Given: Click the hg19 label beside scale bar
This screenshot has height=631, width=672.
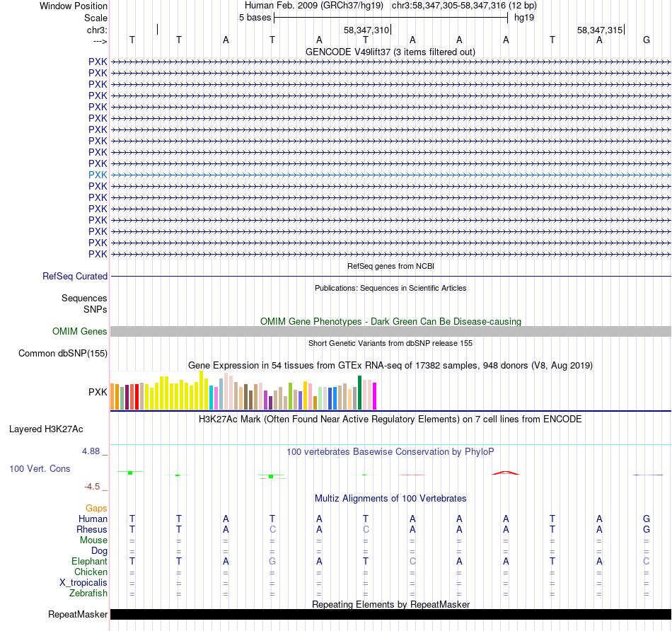Looking at the screenshot, I should 523,18.
